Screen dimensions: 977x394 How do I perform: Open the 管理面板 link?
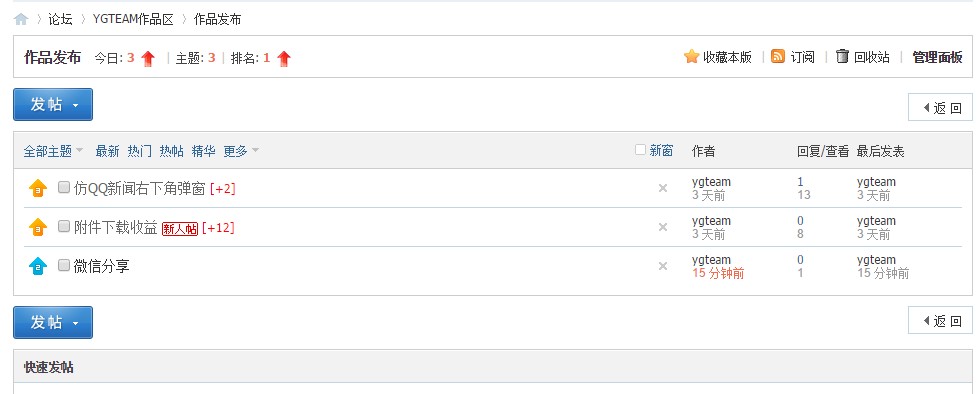point(938,57)
